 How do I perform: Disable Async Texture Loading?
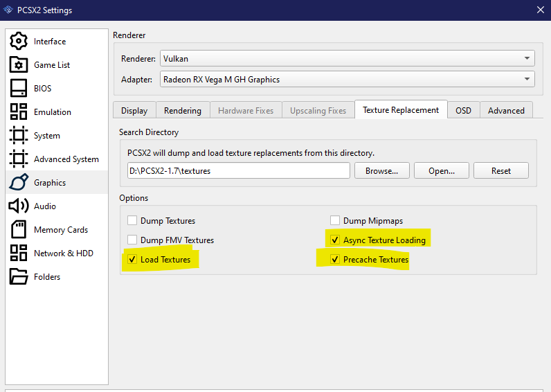coord(335,240)
